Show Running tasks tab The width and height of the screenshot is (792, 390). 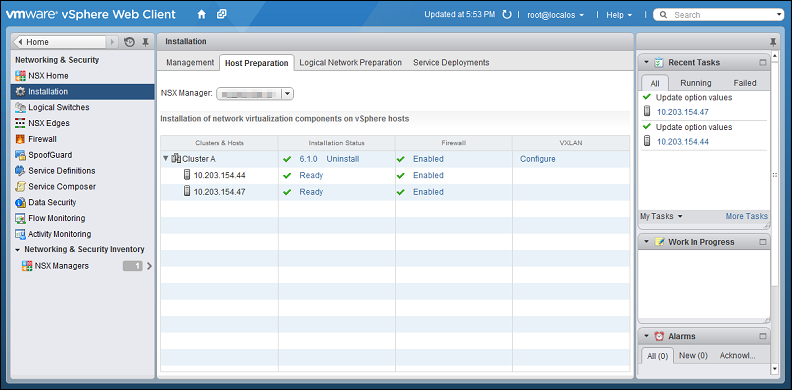pyautogui.click(x=696, y=83)
